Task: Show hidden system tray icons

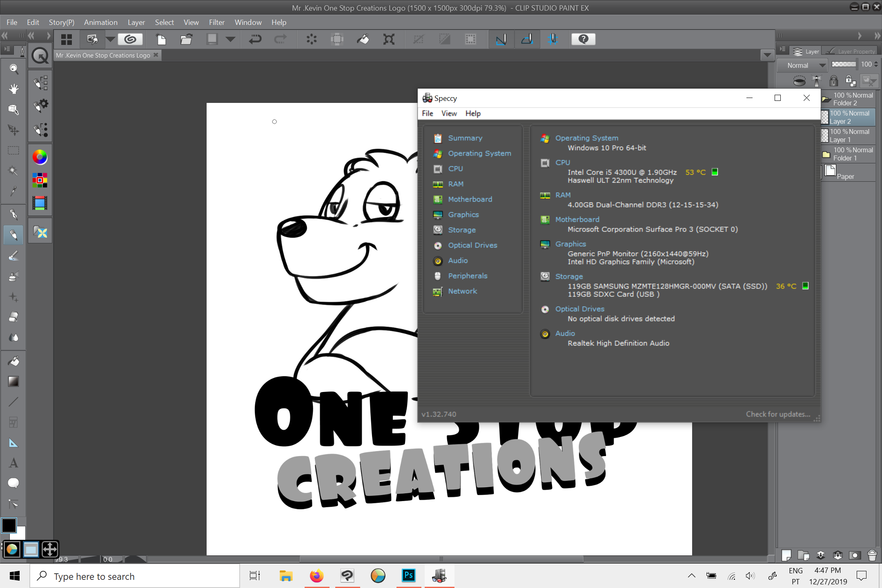Action: point(691,576)
